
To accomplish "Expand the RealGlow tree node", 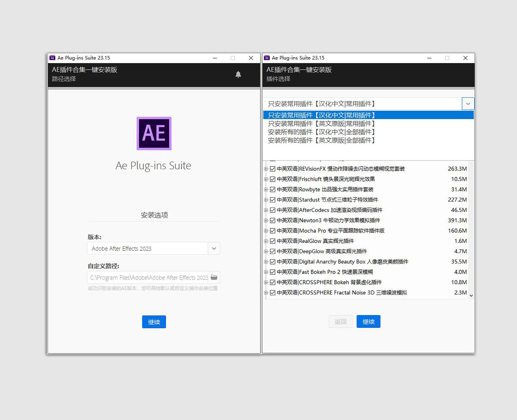I will [266, 241].
